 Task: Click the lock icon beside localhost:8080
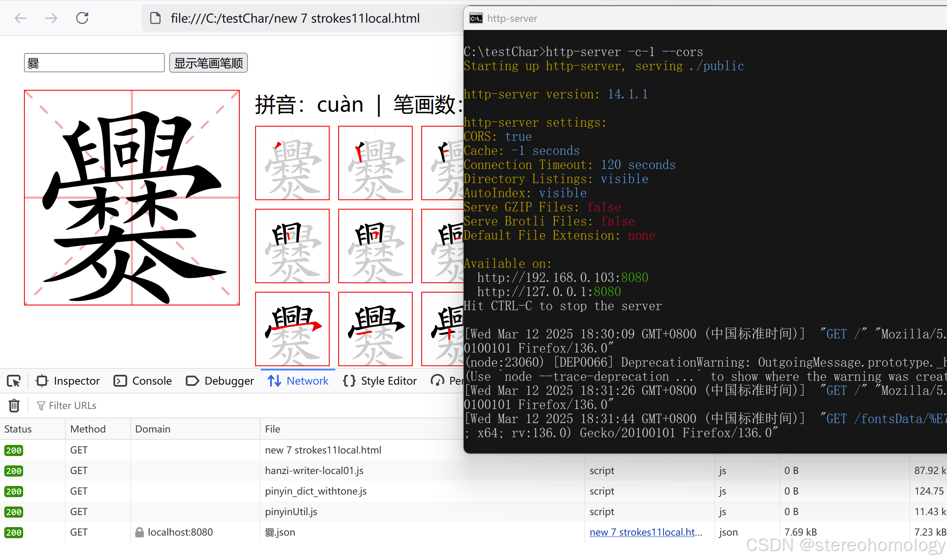(x=139, y=532)
